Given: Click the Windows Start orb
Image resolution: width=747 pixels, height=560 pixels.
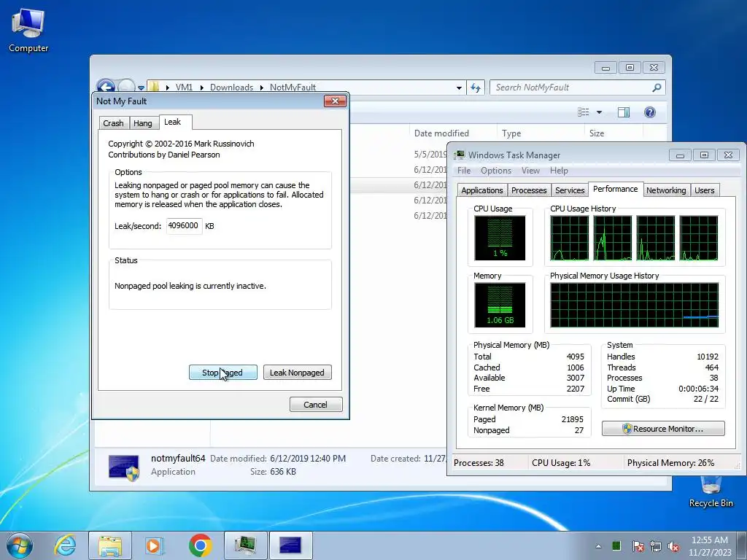Looking at the screenshot, I should [20, 545].
